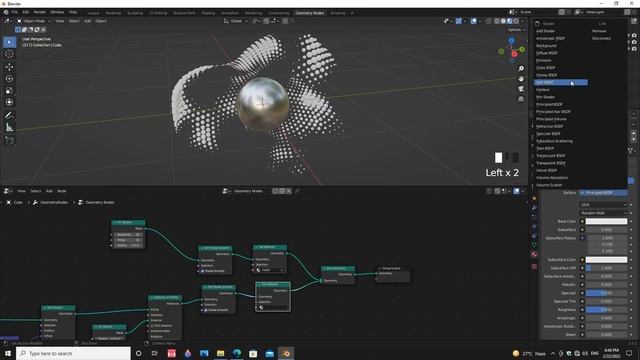
Task: Open the Object Mode dropdown
Action: click(34, 21)
